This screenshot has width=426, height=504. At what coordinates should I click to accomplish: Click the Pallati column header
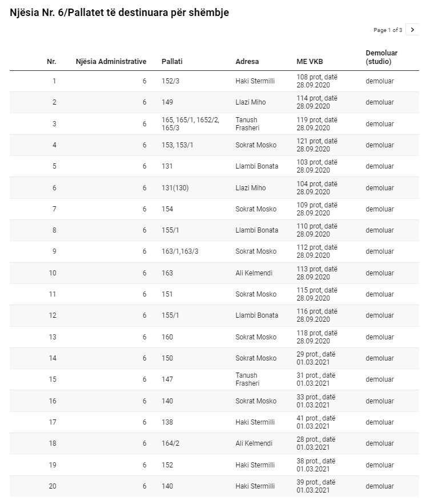pyautogui.click(x=172, y=62)
